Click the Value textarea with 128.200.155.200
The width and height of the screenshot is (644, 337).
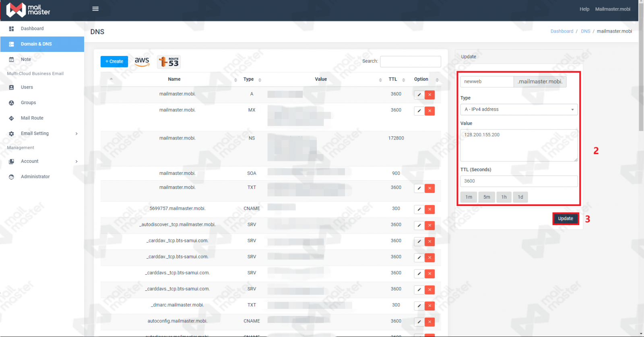coord(519,145)
